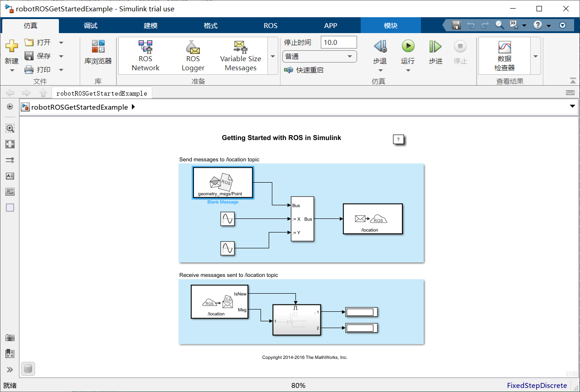Click the Stop (停止) simulation button

point(460,52)
